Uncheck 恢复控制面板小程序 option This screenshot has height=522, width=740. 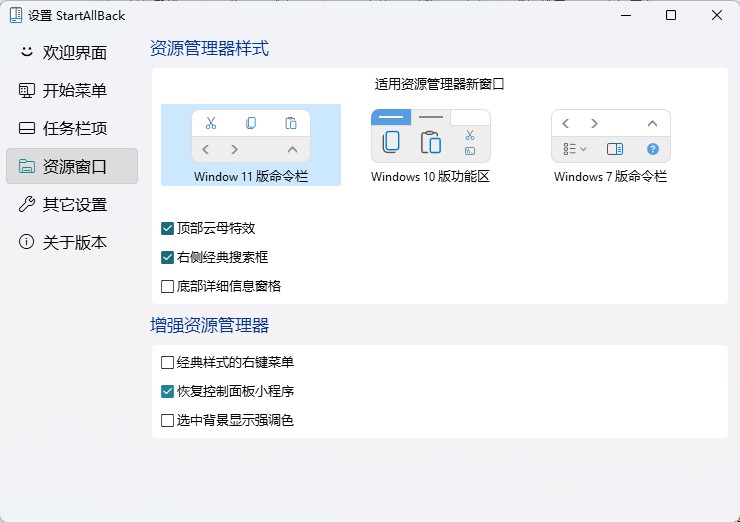(x=168, y=391)
